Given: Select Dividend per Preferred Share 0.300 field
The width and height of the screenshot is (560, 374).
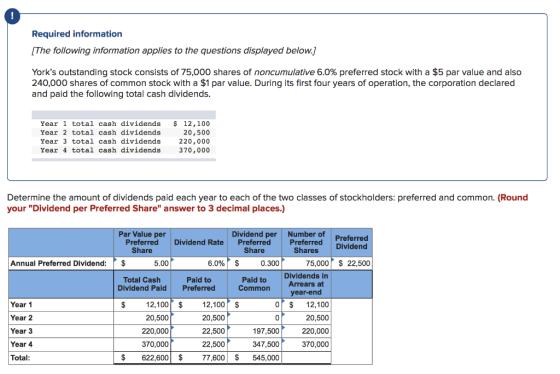Looking at the screenshot, I should click(x=254, y=264).
